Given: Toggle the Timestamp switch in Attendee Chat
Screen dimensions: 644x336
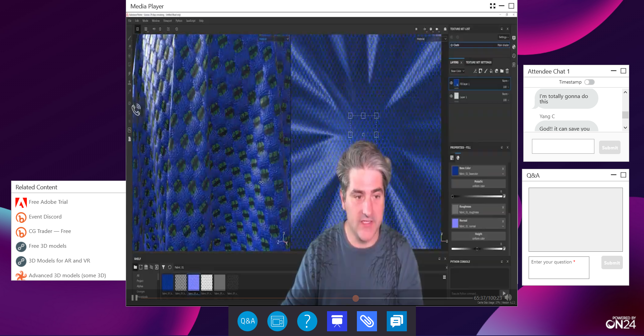Looking at the screenshot, I should click(x=589, y=82).
